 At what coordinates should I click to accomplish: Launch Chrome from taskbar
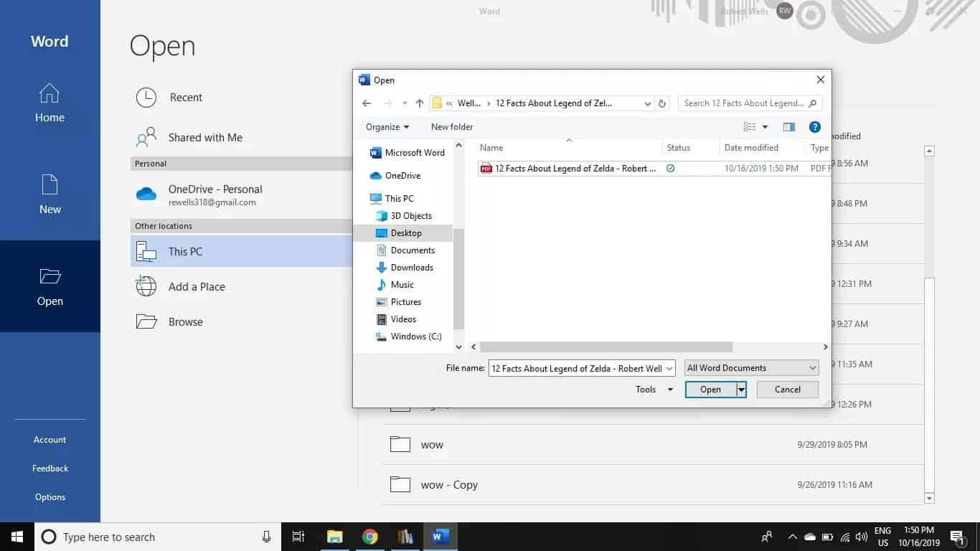pos(369,537)
